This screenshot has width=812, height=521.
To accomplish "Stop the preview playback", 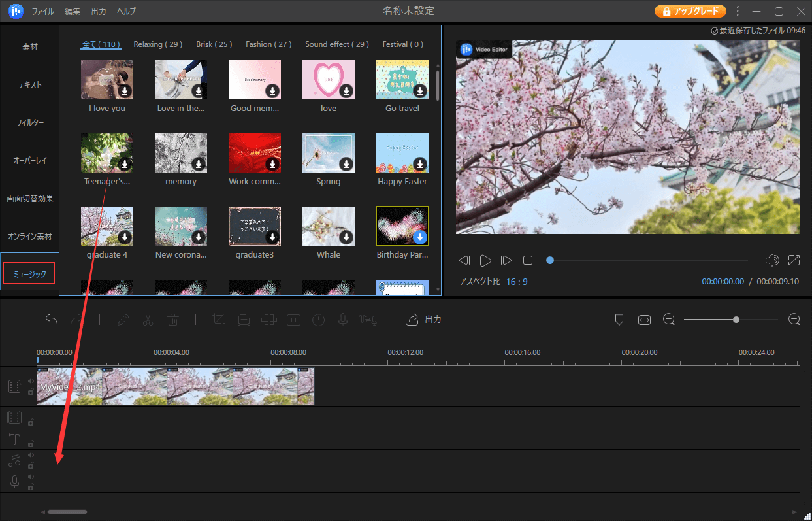I will tap(528, 260).
